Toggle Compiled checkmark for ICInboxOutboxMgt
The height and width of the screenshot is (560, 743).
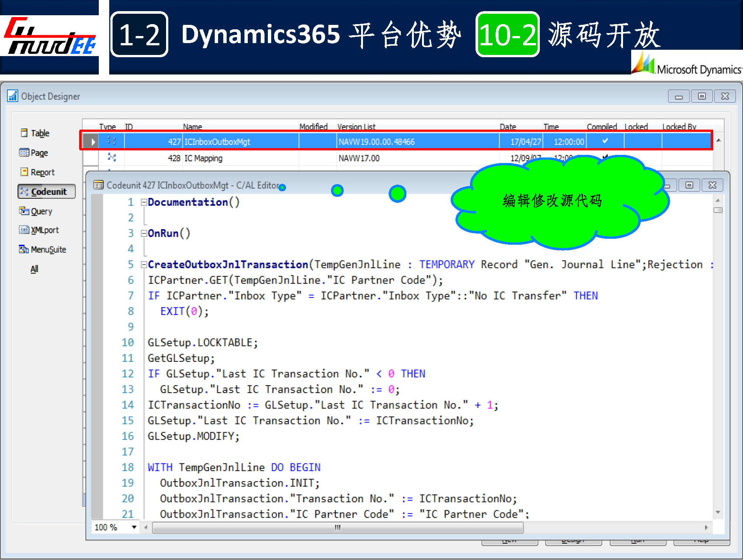[605, 141]
